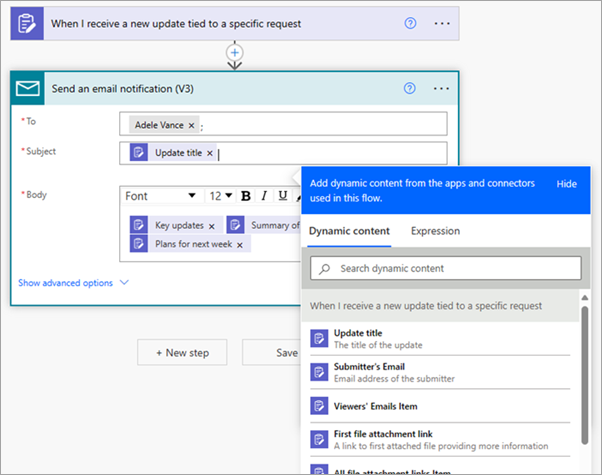This screenshot has height=475, width=602.
Task: Remove the Plans for next week token
Action: pos(240,245)
